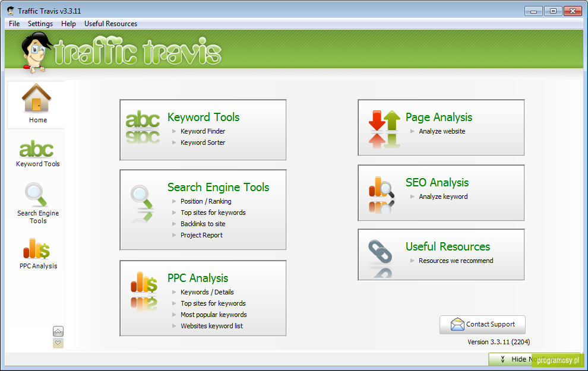Open Top sites for keywords under Search Engine Tools

click(x=213, y=213)
